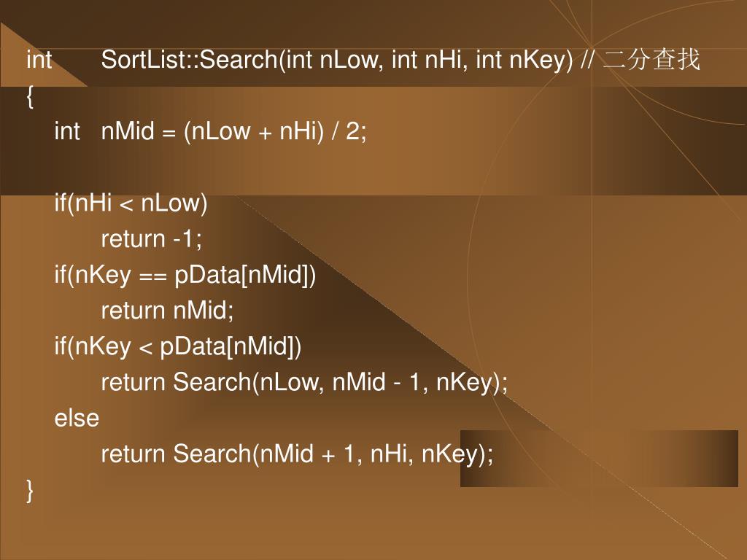The width and height of the screenshot is (747, 560).
Task: Click the if(nHi < nLow) condition
Action: pos(131,203)
